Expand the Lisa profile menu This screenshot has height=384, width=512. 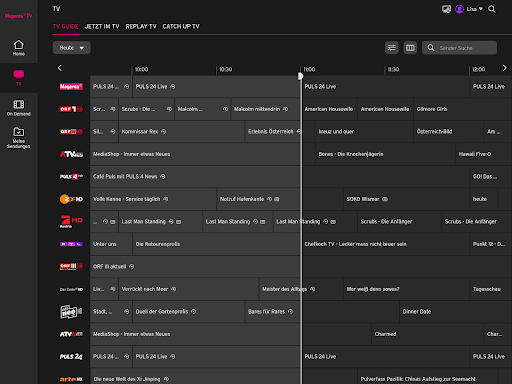469,9
